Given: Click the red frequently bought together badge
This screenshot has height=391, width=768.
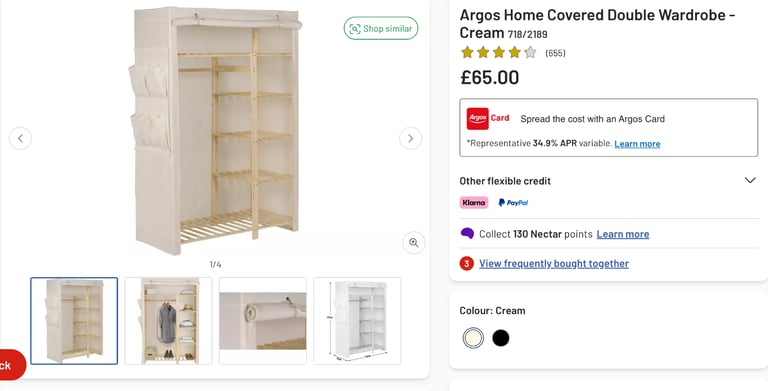Looking at the screenshot, I should pos(467,264).
